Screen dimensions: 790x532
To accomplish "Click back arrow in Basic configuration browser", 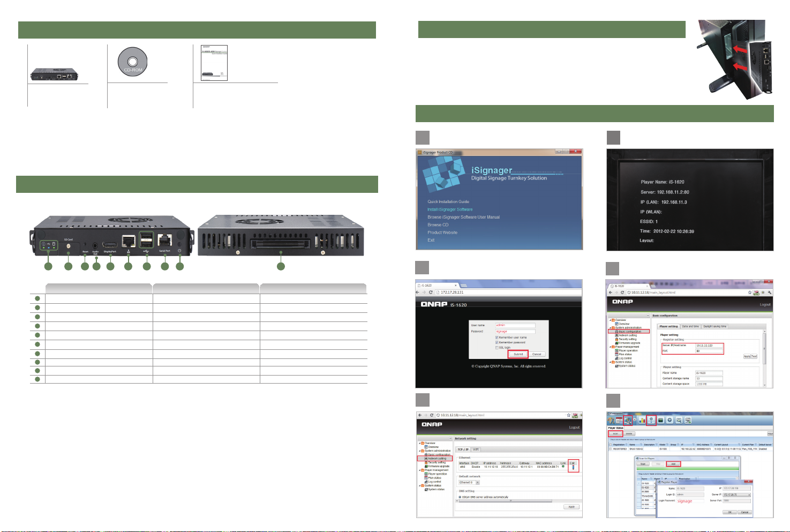I will (611, 293).
